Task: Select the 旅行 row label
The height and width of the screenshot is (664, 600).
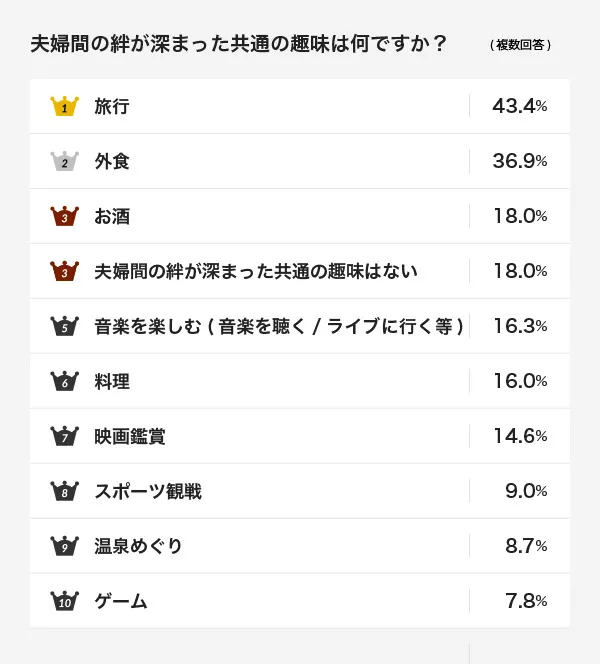Action: tap(112, 106)
